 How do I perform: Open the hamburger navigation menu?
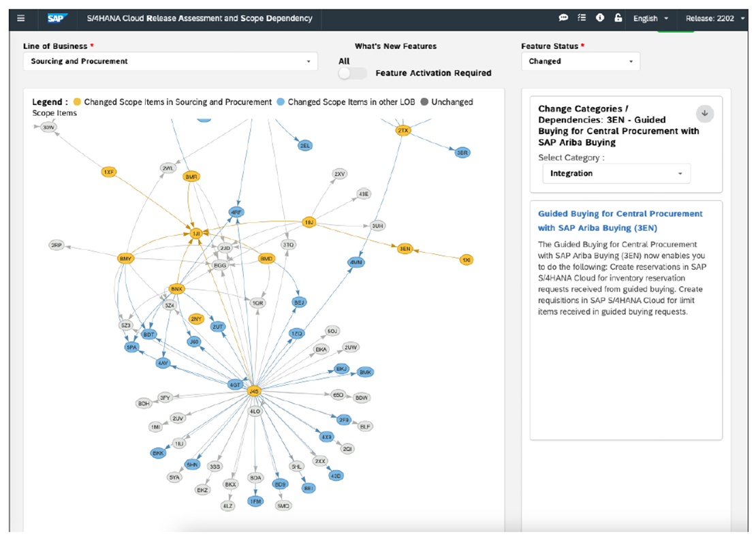20,18
